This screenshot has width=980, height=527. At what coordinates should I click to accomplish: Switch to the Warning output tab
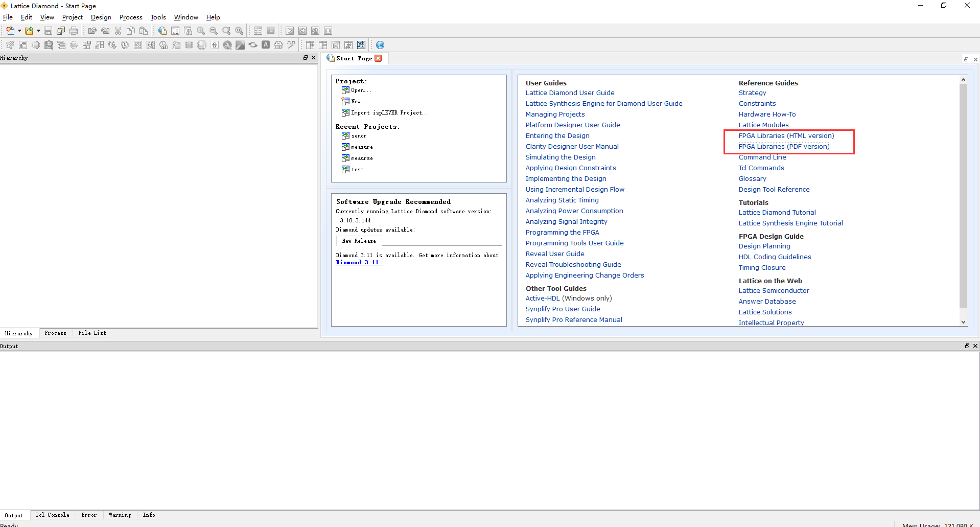click(120, 515)
